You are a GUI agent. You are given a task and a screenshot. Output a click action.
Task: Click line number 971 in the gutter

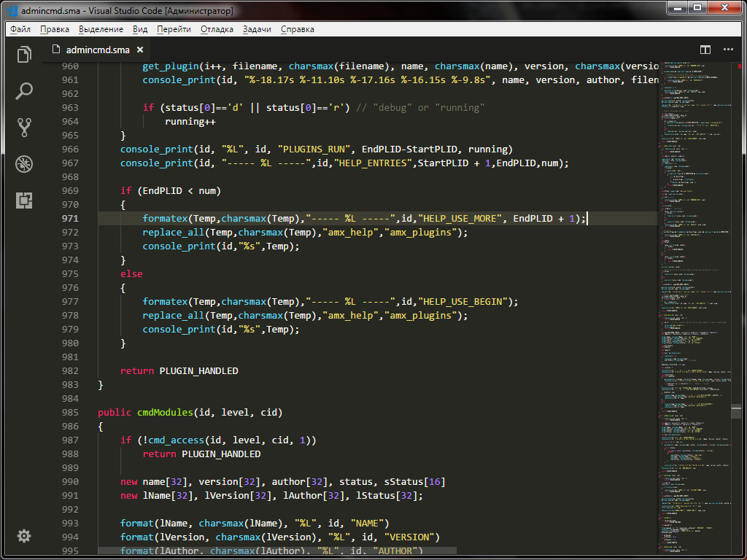[x=70, y=219]
